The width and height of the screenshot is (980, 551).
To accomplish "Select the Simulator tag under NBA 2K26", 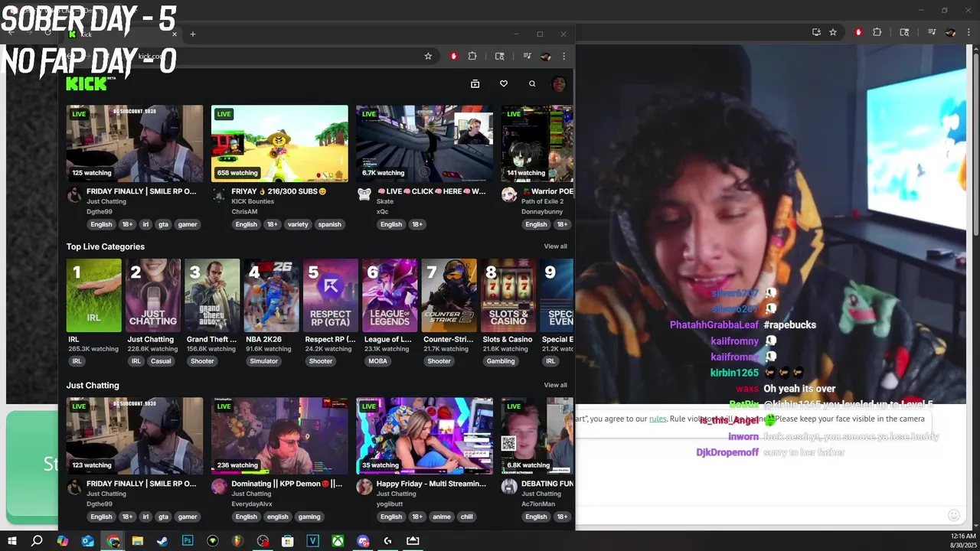I will pyautogui.click(x=263, y=361).
